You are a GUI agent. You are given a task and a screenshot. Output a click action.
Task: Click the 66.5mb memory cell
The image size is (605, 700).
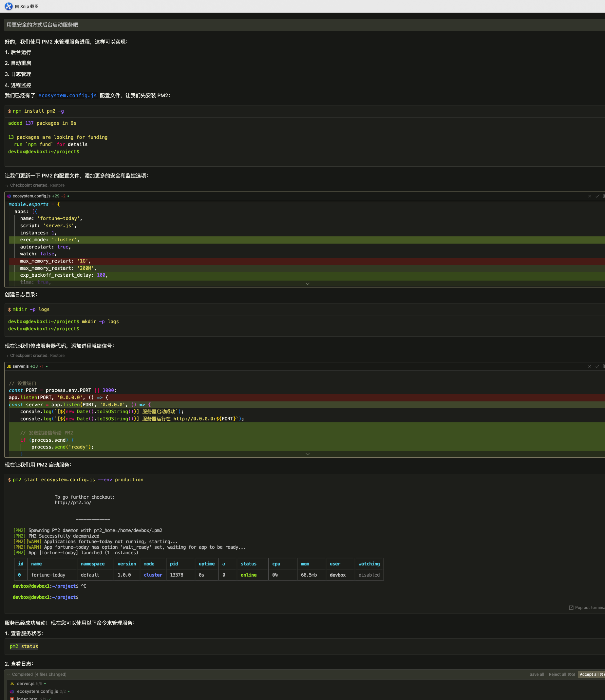(309, 575)
